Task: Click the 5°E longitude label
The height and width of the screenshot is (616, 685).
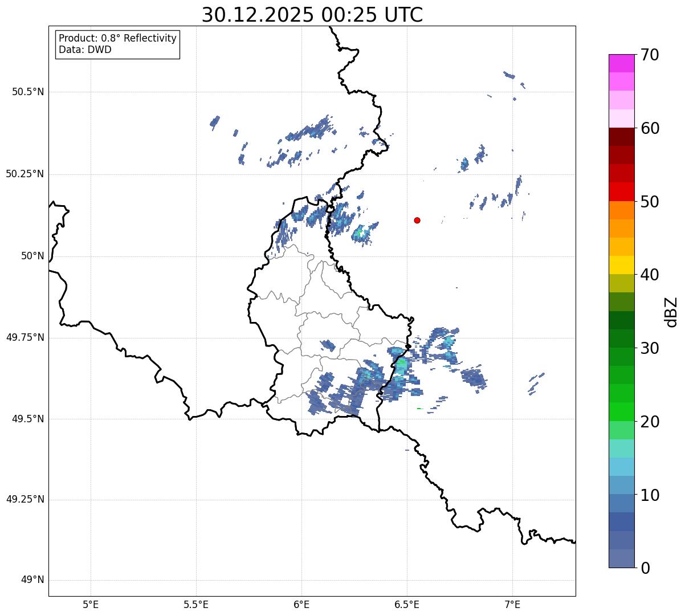Action: pos(91,605)
